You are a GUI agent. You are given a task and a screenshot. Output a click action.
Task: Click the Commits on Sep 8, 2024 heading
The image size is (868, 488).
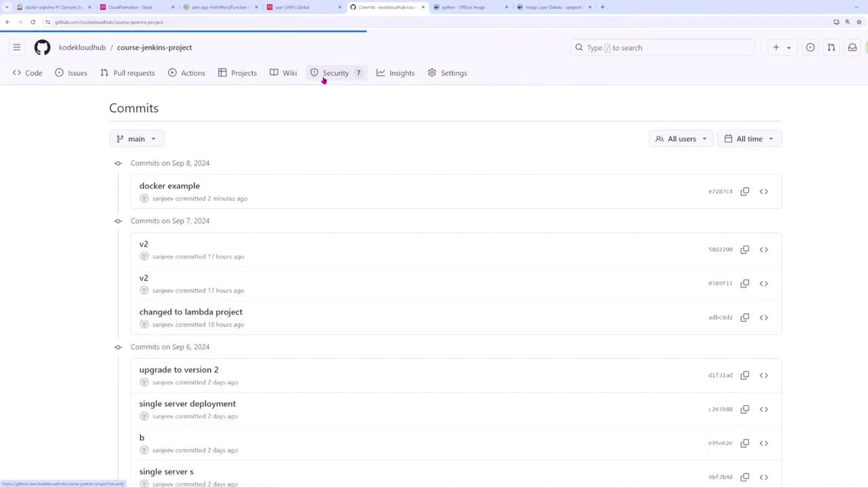tap(170, 163)
